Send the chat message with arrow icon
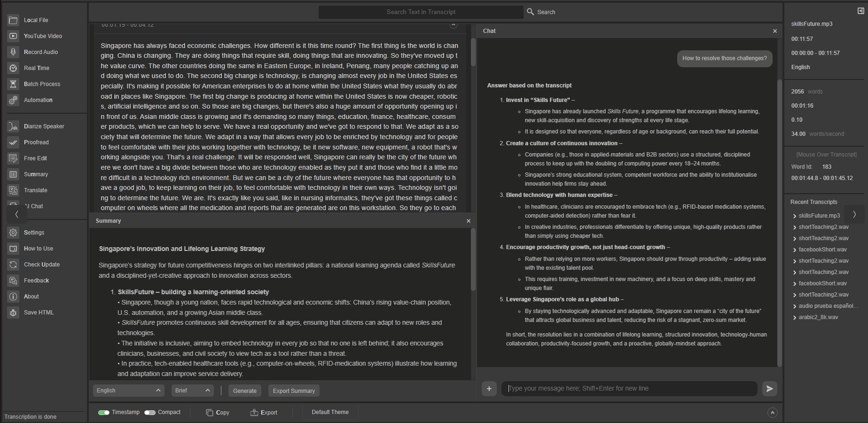868x423 pixels. tap(769, 389)
